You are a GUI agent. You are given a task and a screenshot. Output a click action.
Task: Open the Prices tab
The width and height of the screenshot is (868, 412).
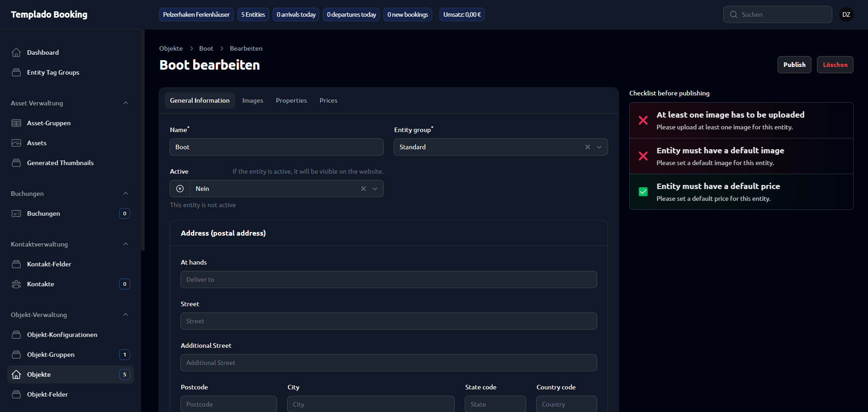(x=328, y=100)
